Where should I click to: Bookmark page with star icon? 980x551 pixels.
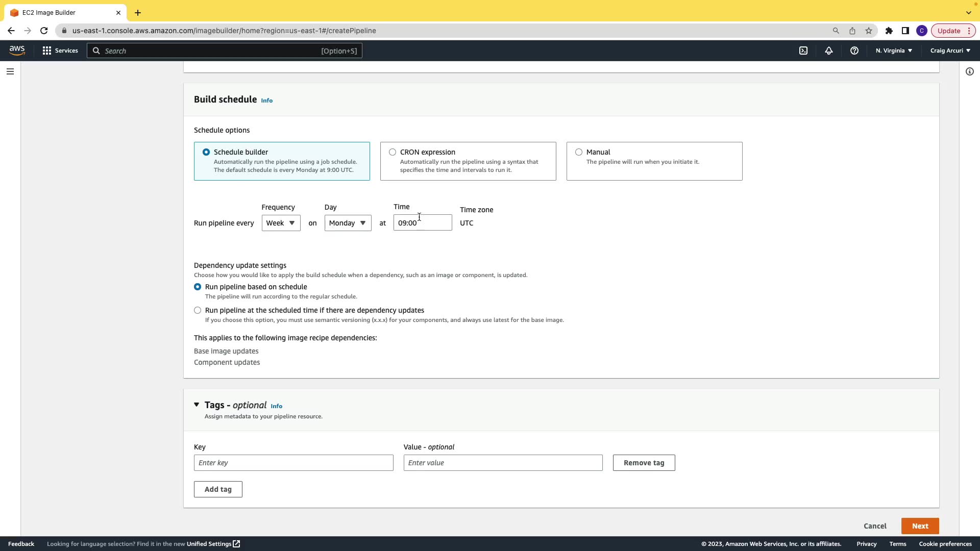869,31
